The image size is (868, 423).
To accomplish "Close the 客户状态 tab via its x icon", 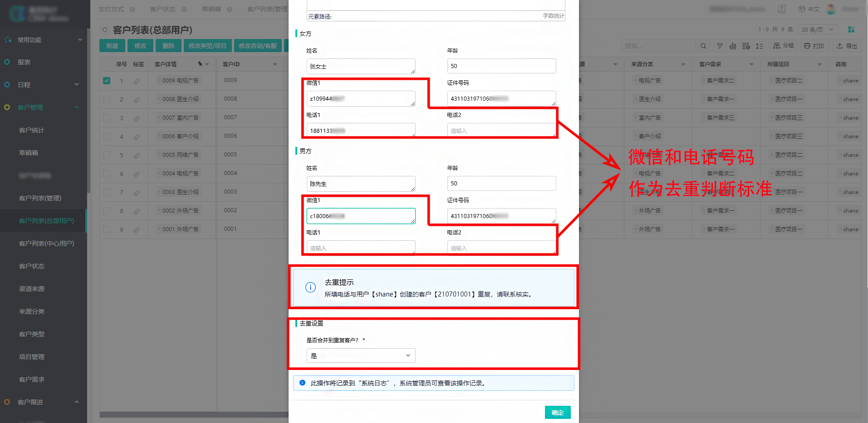I will click(x=184, y=10).
